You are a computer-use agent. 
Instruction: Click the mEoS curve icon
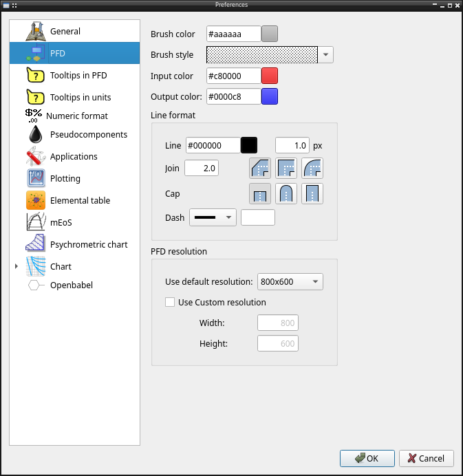tap(36, 222)
